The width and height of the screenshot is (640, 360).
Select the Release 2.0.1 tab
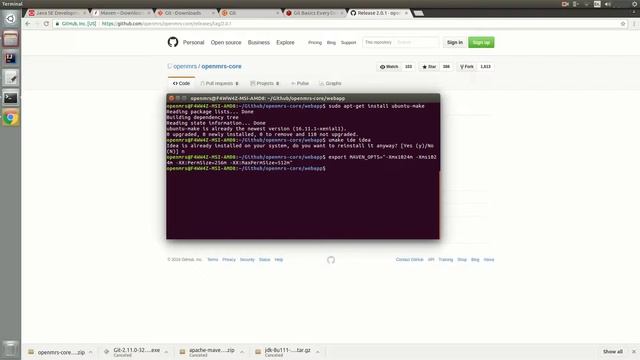[x=379, y=13]
